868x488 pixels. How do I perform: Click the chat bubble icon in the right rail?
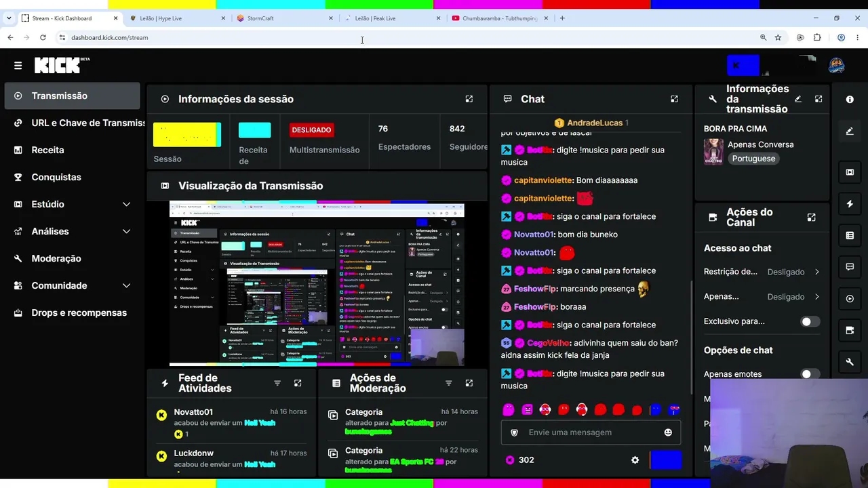[850, 267]
